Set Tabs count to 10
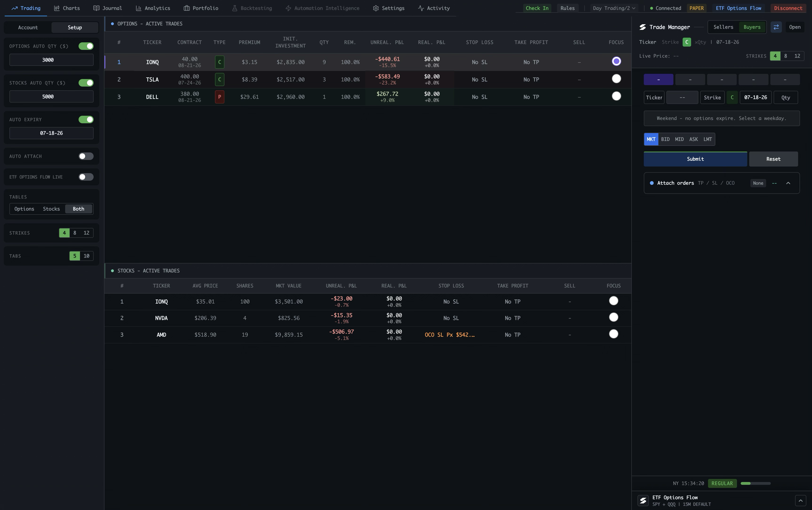The height and width of the screenshot is (510, 812). [x=86, y=256]
